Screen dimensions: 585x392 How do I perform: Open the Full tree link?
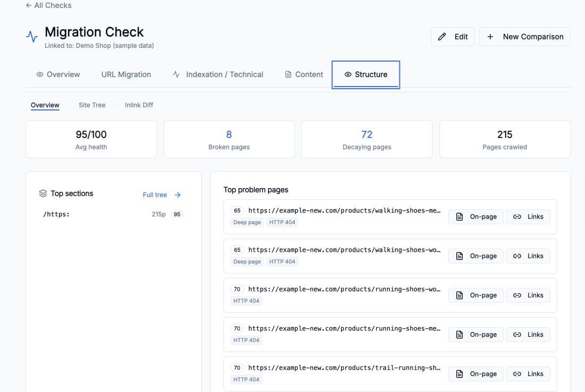[x=155, y=195]
